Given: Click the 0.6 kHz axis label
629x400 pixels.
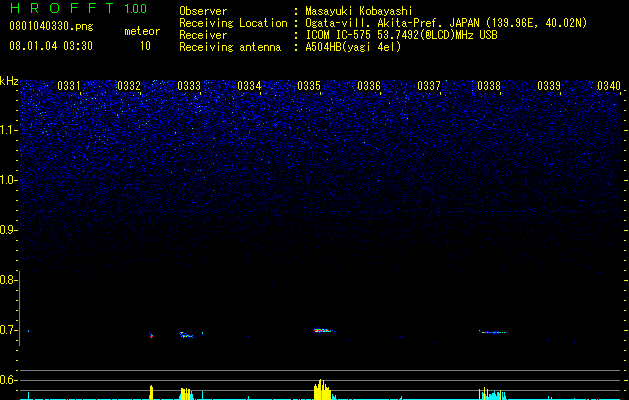Looking at the screenshot, I should point(8,380).
